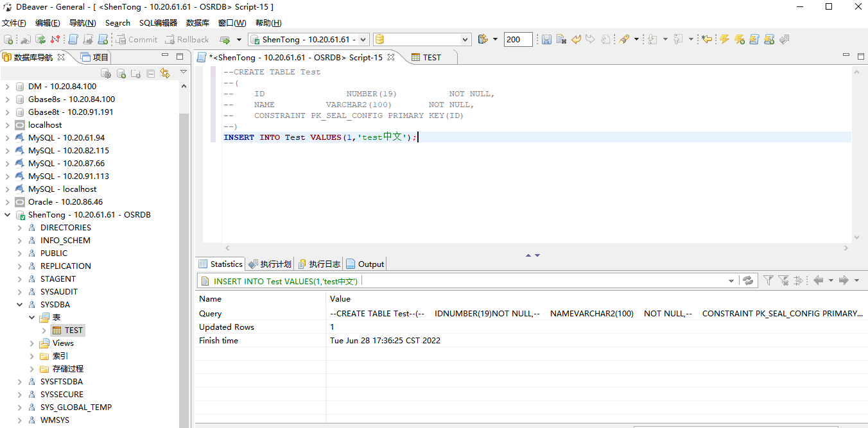Viewport: 868px width, 428px height.
Task: Open the 编辑(E) menu
Action: coord(48,22)
